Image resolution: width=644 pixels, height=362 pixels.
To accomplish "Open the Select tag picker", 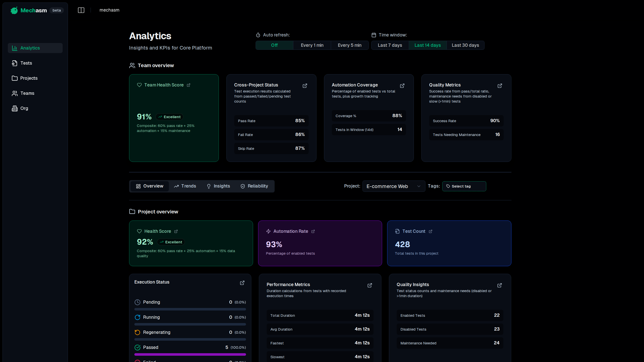I will coord(464,186).
